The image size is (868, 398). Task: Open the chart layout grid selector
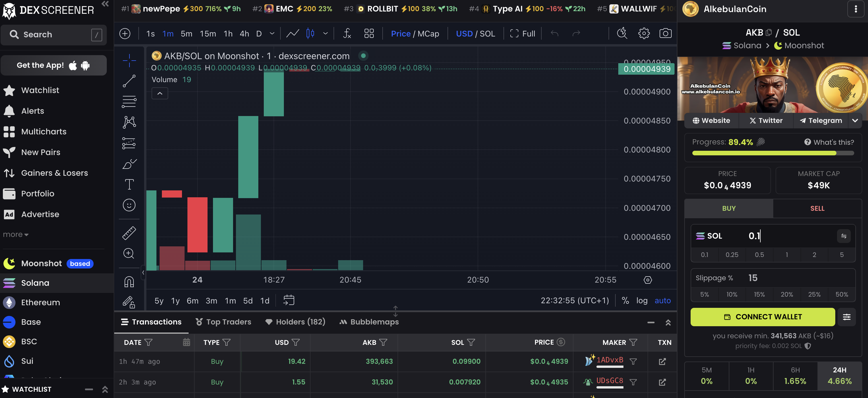369,33
